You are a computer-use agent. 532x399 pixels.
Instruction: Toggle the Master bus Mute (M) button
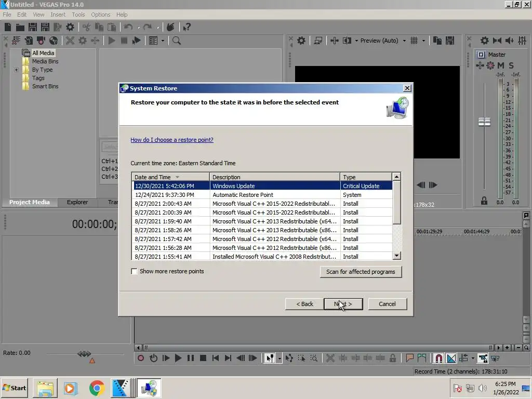(501, 65)
